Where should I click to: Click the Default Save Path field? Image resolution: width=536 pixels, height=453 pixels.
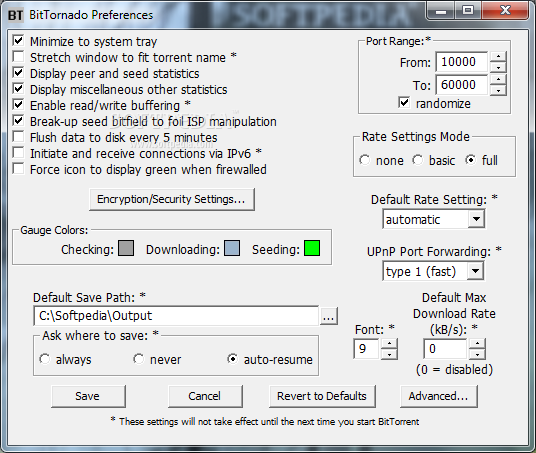[176, 316]
